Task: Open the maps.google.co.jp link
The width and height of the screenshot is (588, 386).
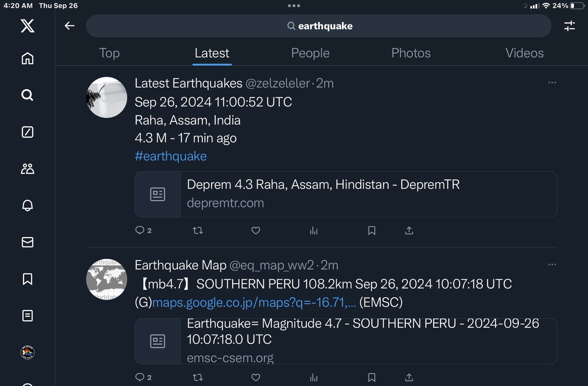Action: click(254, 303)
